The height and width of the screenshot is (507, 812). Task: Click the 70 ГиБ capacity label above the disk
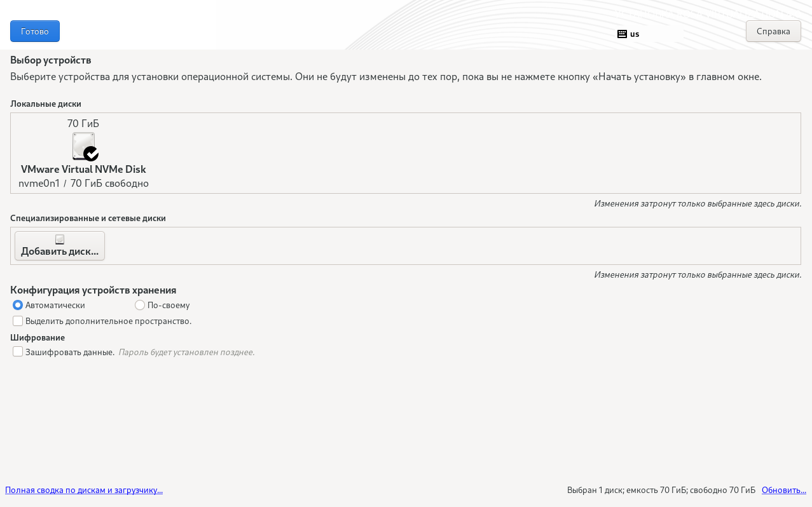click(83, 124)
